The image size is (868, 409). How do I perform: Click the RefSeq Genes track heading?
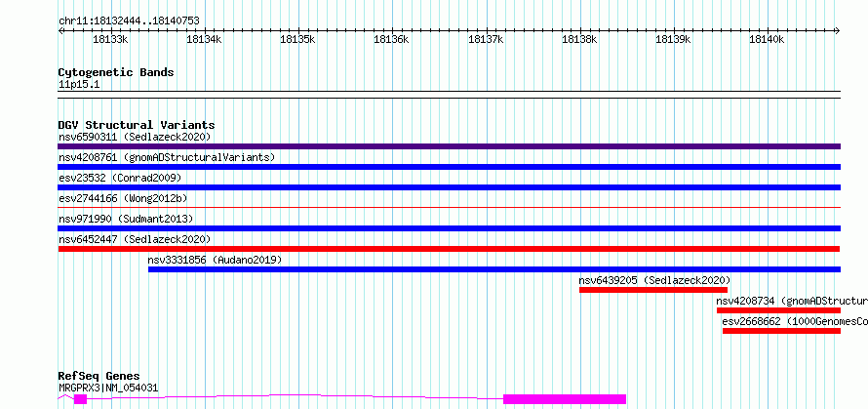pyautogui.click(x=99, y=377)
